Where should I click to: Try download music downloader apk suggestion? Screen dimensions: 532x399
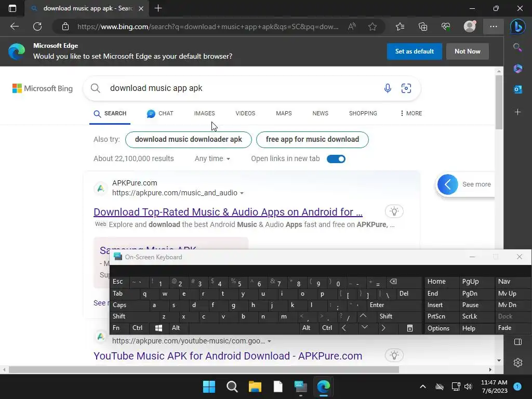[188, 139]
